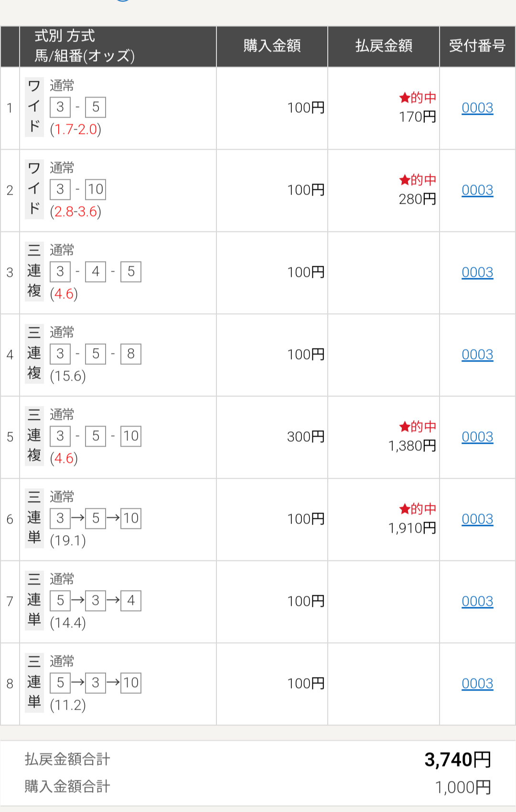Click the 的中 star for 280円 payout

405,180
